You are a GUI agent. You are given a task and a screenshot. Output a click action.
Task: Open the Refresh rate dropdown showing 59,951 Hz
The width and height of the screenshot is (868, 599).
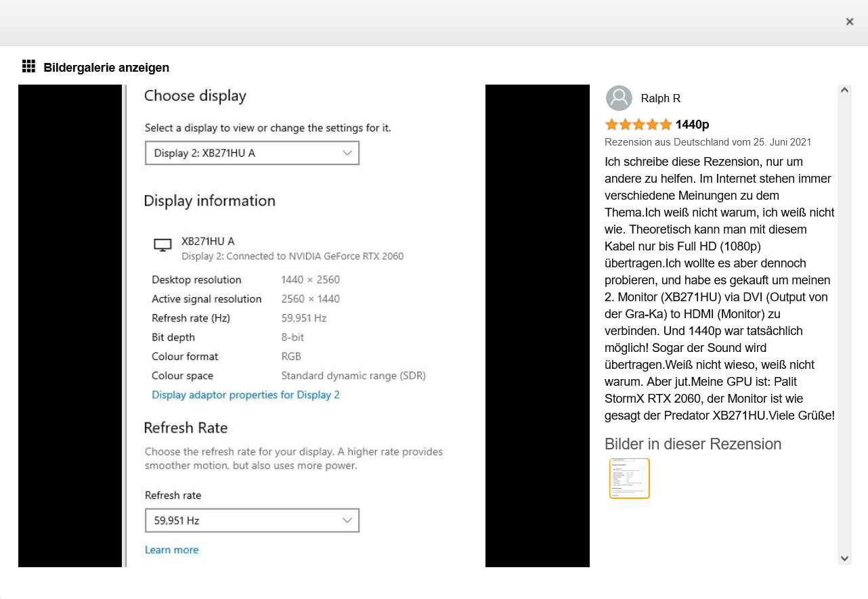[x=252, y=520]
